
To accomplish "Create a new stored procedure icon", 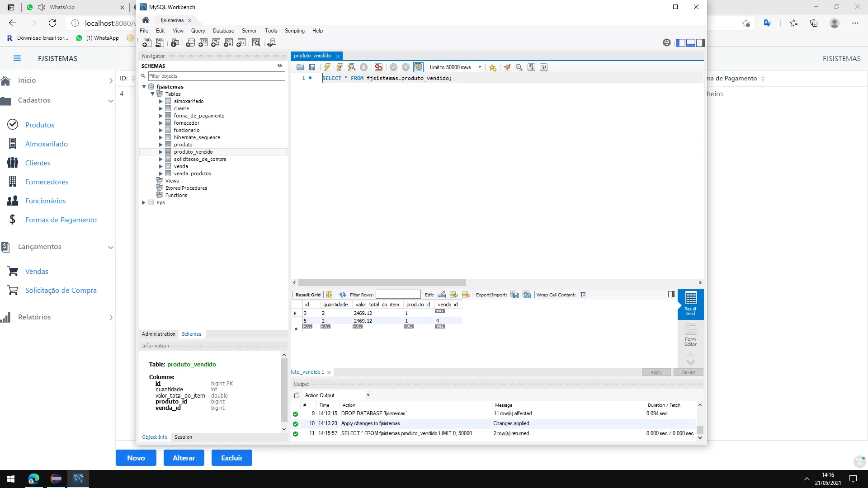I will click(x=228, y=42).
